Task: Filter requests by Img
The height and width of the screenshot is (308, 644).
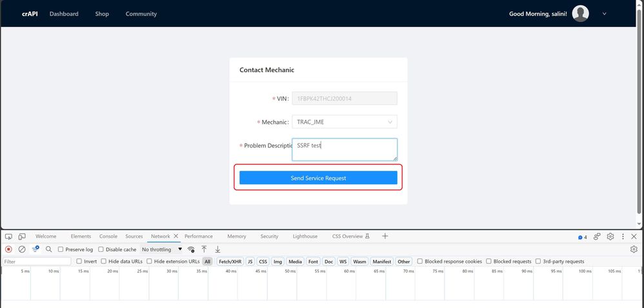Action: [x=278, y=261]
